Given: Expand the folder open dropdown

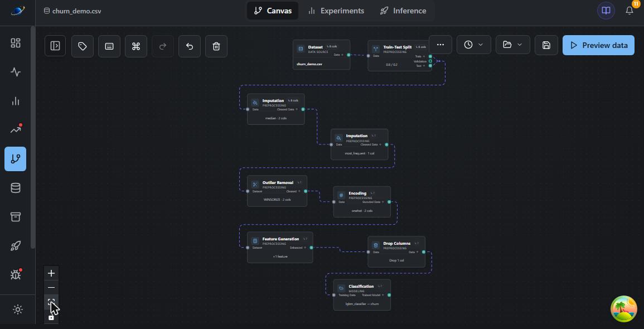Looking at the screenshot, I should (512, 45).
